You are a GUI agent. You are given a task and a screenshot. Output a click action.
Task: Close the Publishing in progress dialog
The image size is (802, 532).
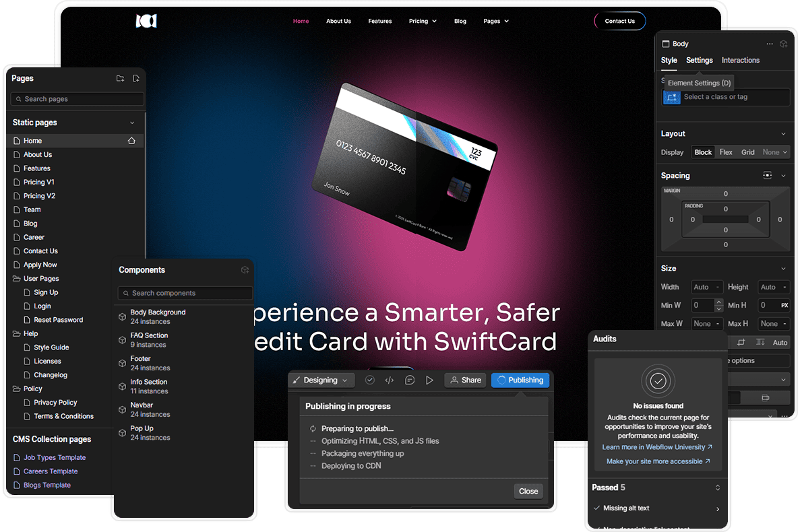(x=528, y=491)
